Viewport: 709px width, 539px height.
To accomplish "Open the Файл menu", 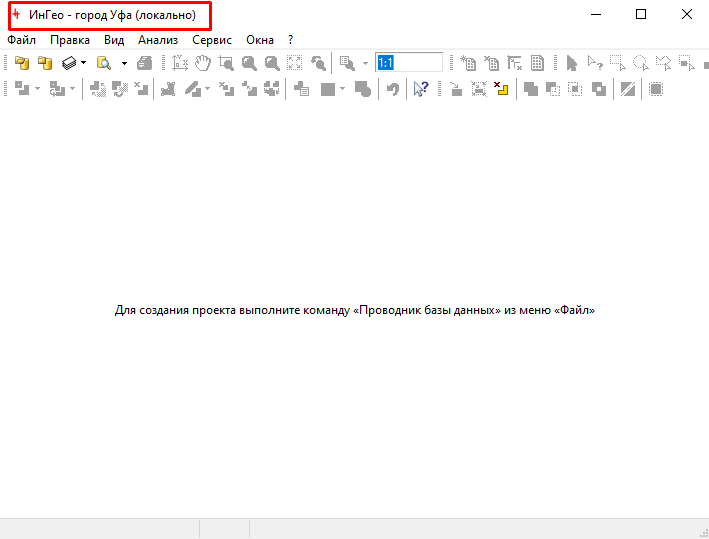I will [21, 40].
